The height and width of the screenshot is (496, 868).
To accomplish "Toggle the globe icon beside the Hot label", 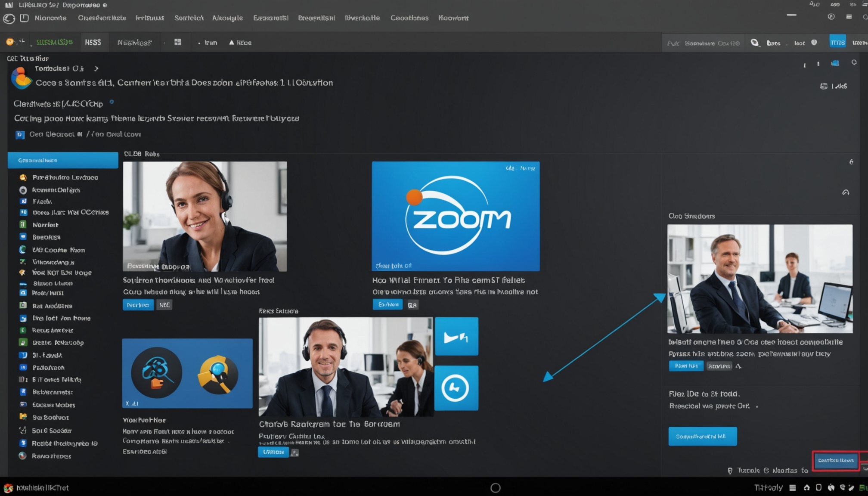I will 814,43.
